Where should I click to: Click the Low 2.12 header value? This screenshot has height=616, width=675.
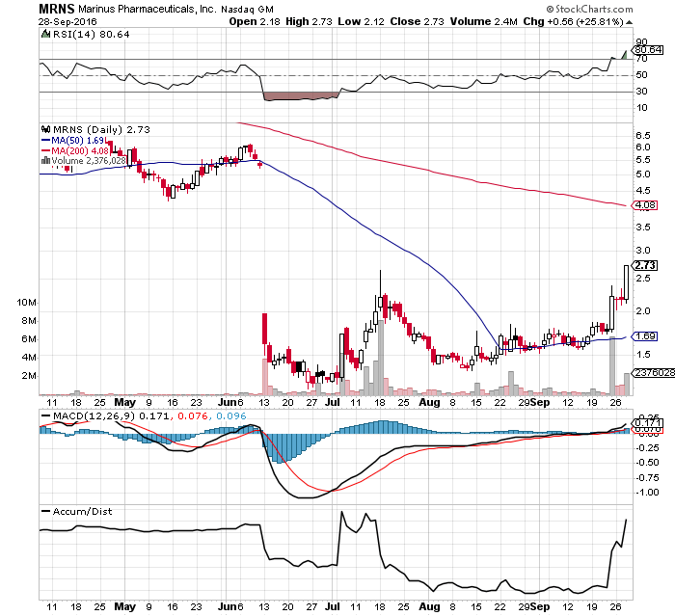(361, 21)
